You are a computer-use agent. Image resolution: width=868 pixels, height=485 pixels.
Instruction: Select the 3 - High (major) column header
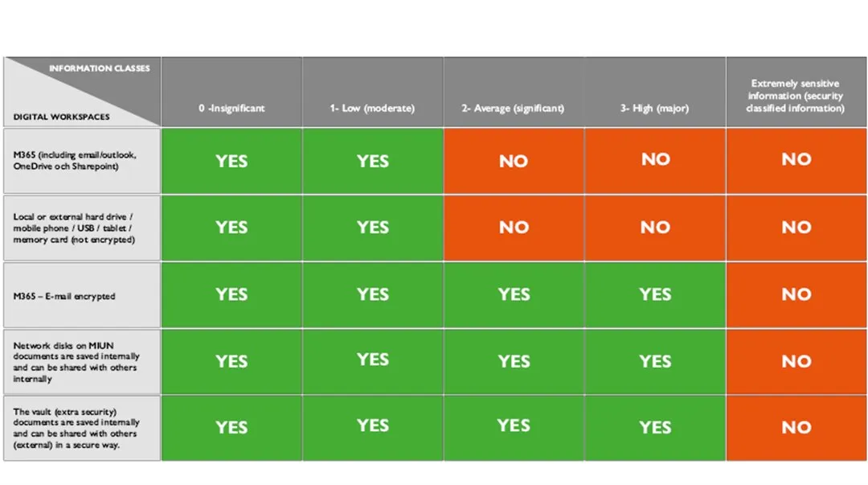click(x=655, y=108)
